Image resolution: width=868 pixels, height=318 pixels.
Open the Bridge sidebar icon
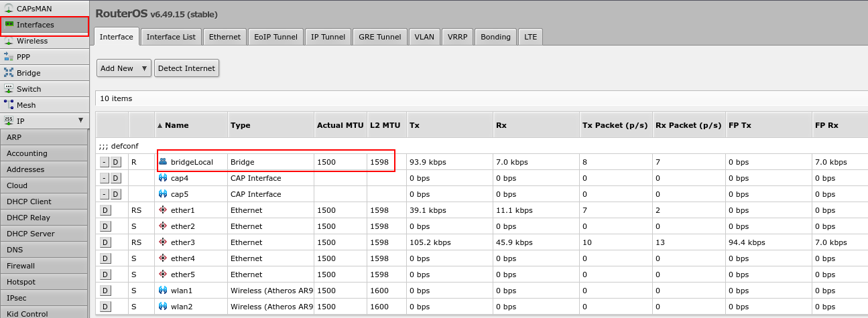(x=9, y=73)
